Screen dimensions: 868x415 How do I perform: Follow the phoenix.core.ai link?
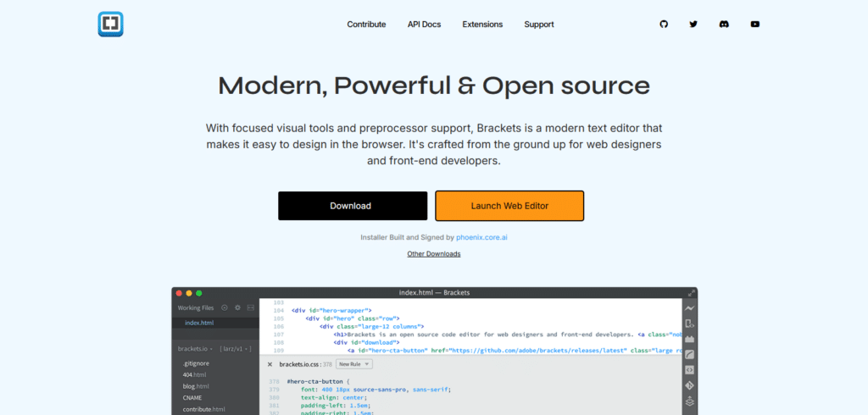pos(481,237)
